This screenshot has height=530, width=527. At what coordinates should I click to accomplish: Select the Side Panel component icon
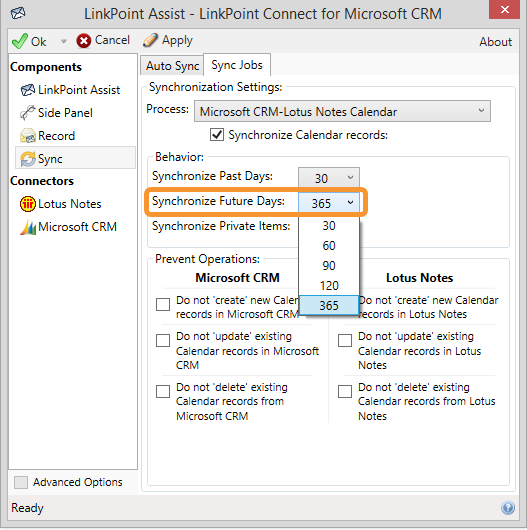pyautogui.click(x=27, y=113)
